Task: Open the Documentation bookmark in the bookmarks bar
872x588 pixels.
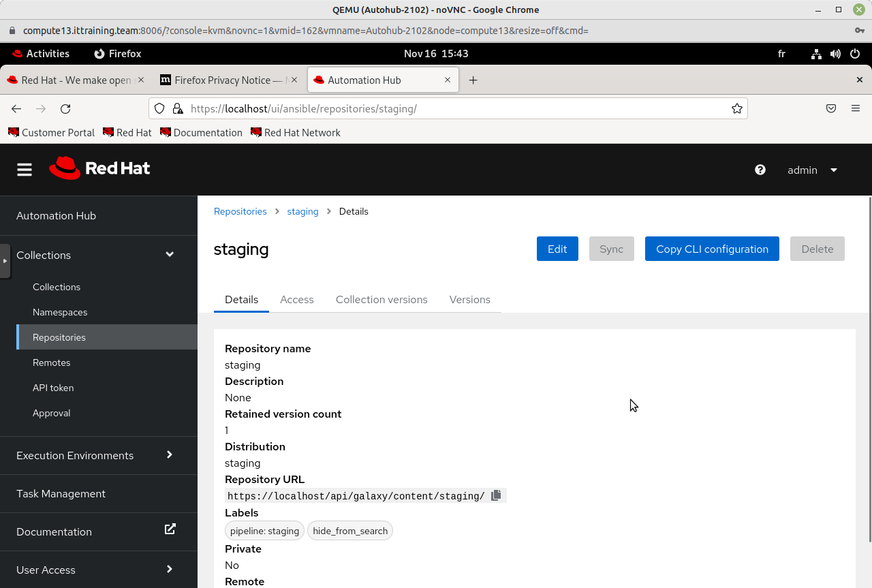Action: point(201,132)
